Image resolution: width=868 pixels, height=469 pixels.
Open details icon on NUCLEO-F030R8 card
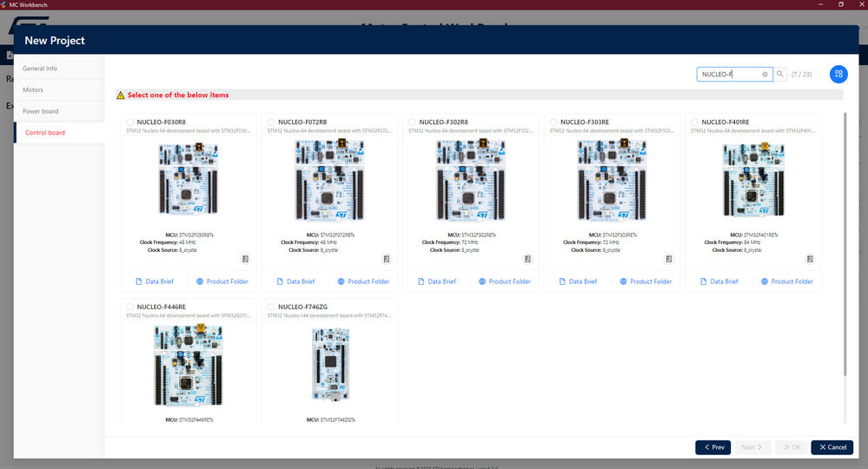coord(245,259)
